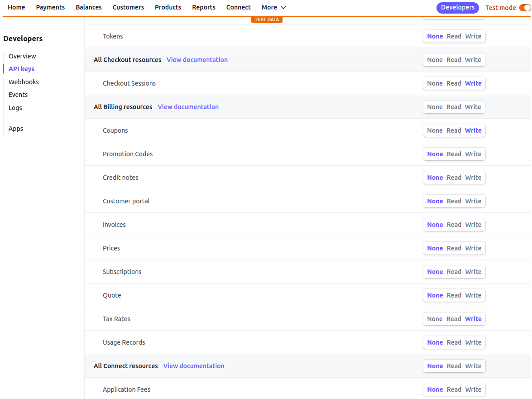Screen dimensions: 532x399
Task: Open Customers in top navigation
Action: [x=128, y=7]
